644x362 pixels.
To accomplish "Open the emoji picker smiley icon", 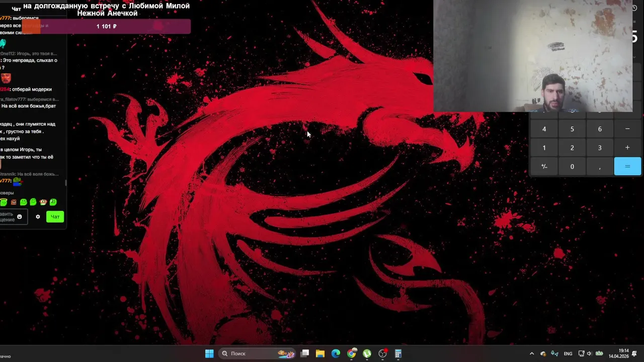I will click(x=20, y=217).
